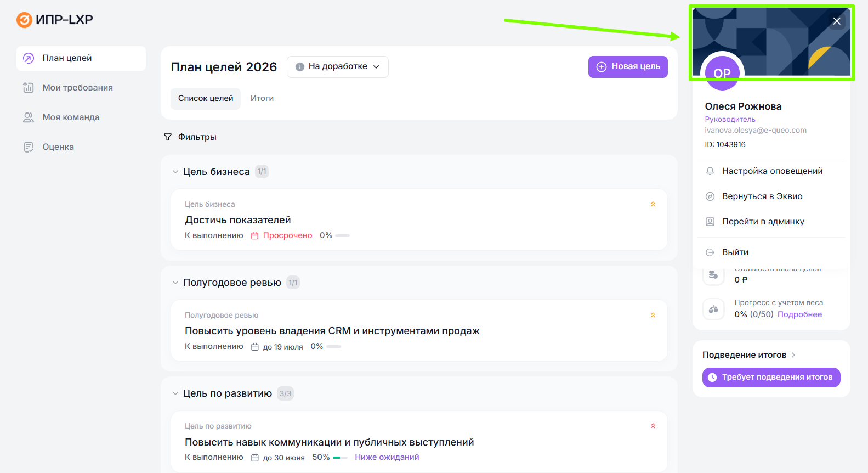Collapse the Цель бизнеса group
Viewport: 868px width, 473px height.
coord(175,172)
